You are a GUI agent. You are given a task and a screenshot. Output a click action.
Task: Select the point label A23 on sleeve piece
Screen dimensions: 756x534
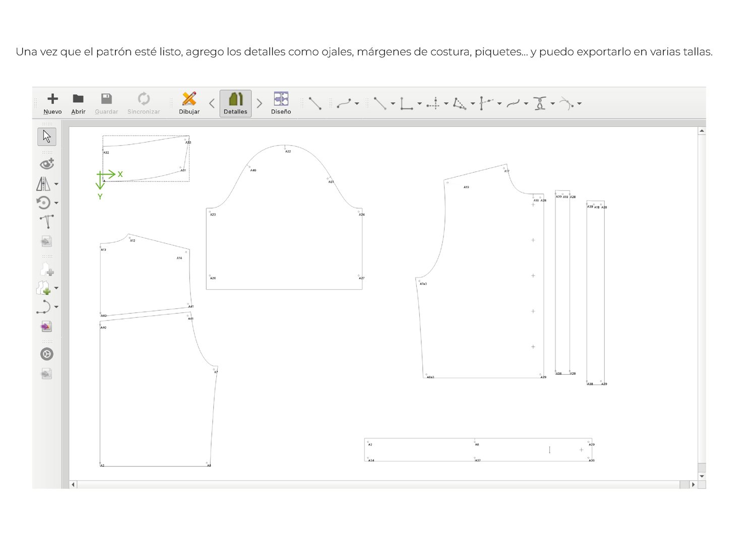click(x=213, y=215)
